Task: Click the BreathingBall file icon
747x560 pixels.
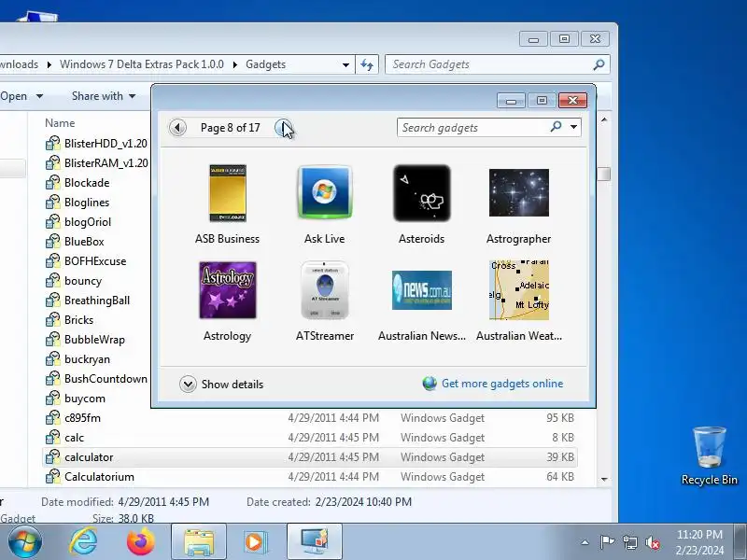Action: (x=52, y=300)
